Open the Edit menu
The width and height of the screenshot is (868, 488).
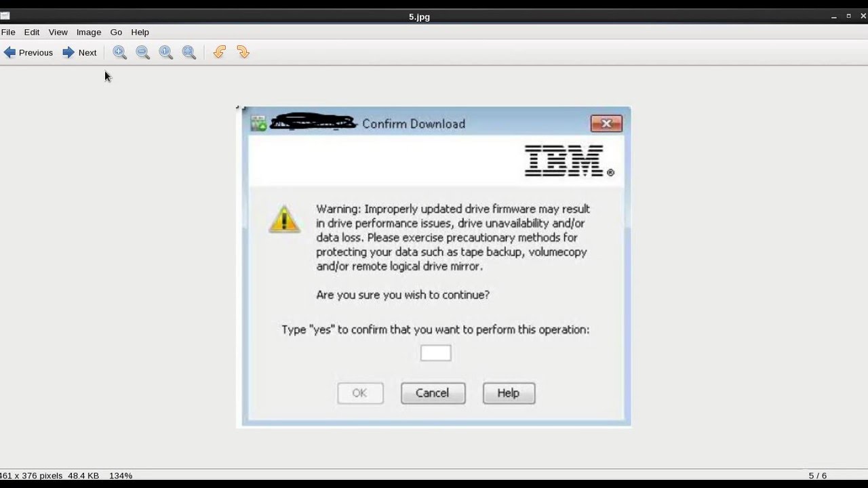point(32,32)
